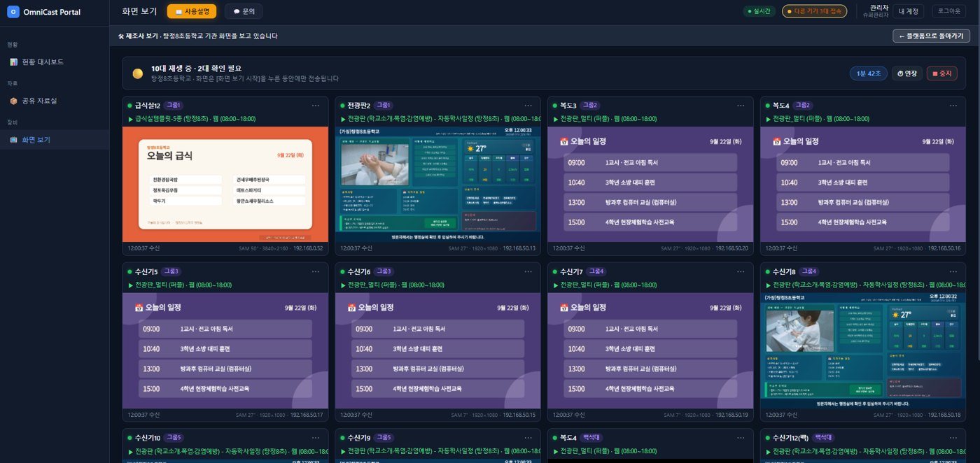Click the 현황 대시보드 chart icon in sidebar
The width and height of the screenshot is (980, 463).
pyautogui.click(x=13, y=62)
